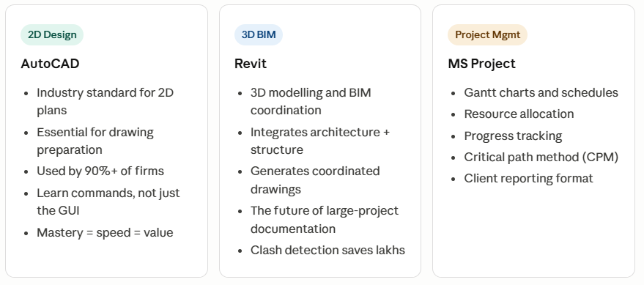Click 'Client reporting format' bullet
This screenshot has width=644, height=285.
(x=528, y=179)
